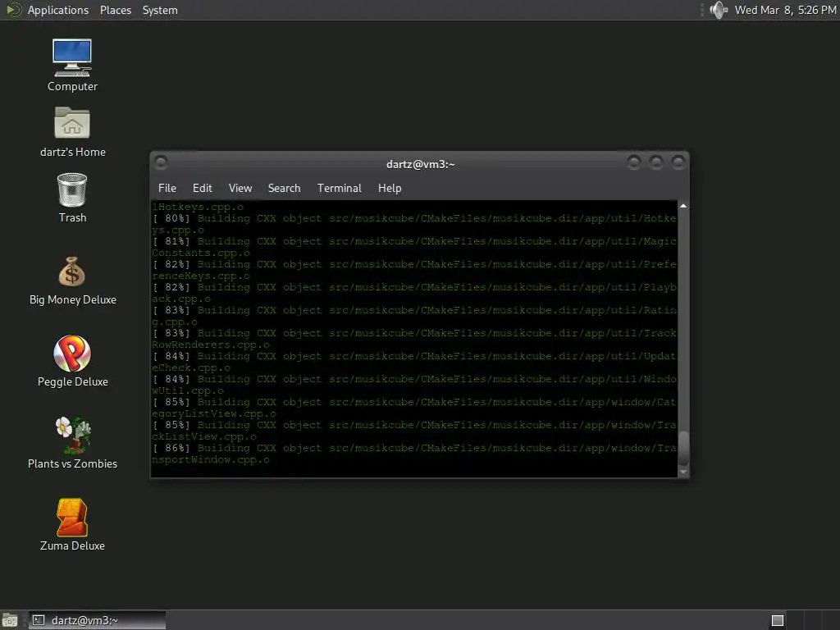Click the '[ 86%] Building CXX object' line

point(414,448)
